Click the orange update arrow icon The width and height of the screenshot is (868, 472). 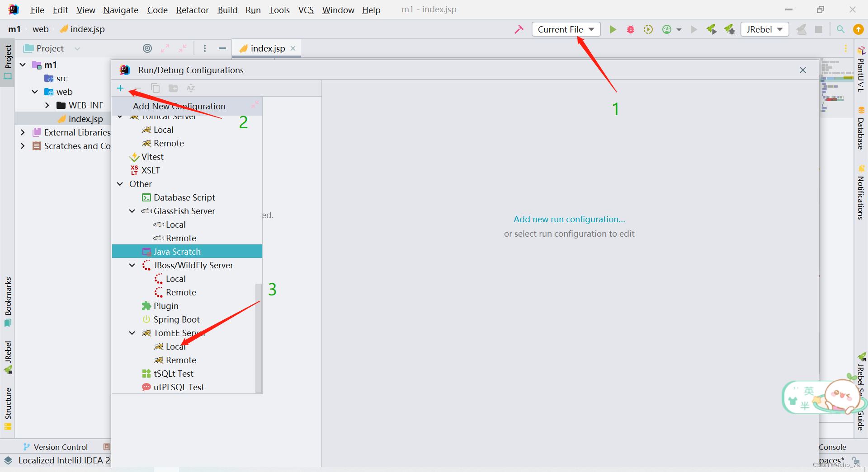(x=858, y=29)
